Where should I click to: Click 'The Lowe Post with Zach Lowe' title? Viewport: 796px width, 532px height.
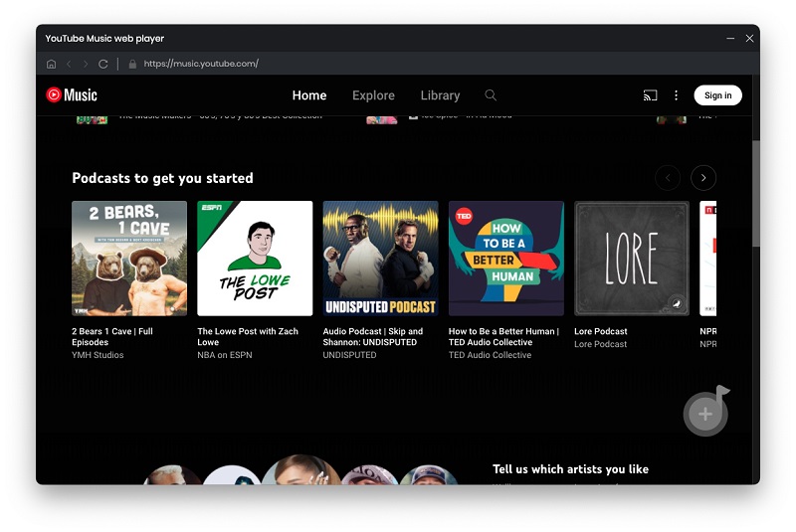[x=248, y=337]
